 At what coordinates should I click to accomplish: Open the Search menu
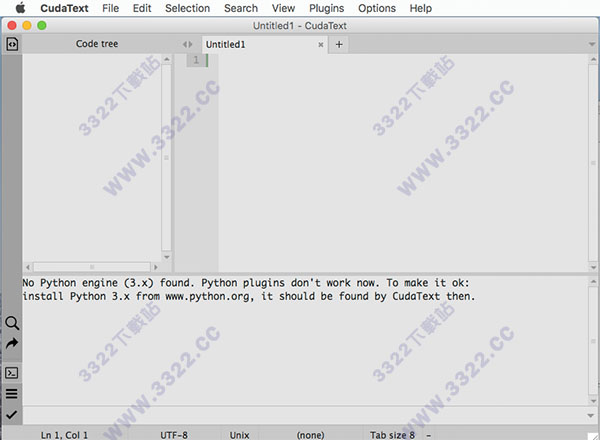pyautogui.click(x=241, y=8)
